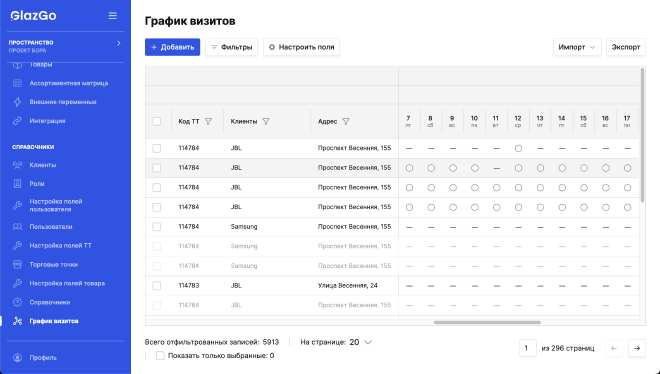This screenshot has width=660, height=374.
Task: Click из 296 страниц label
Action: [x=568, y=348]
